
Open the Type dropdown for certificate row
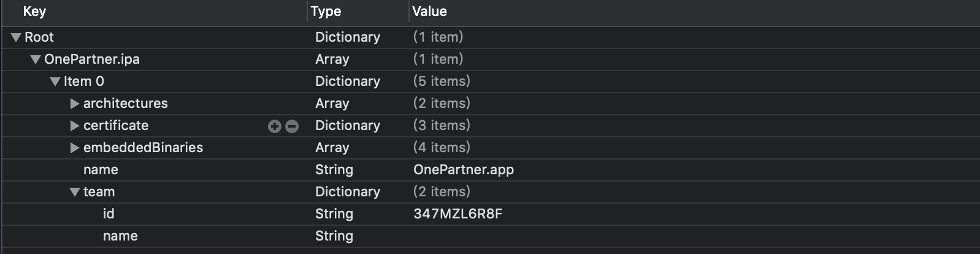(347, 126)
